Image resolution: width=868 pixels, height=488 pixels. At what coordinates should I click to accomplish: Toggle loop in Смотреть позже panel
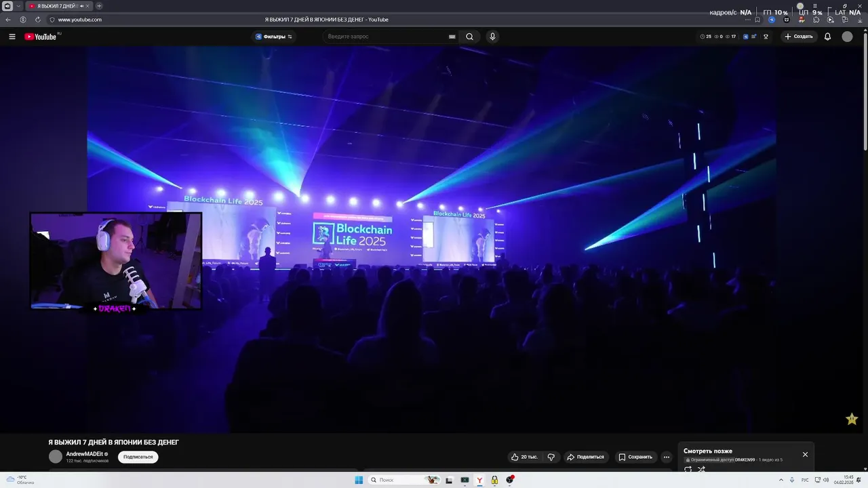[688, 469]
